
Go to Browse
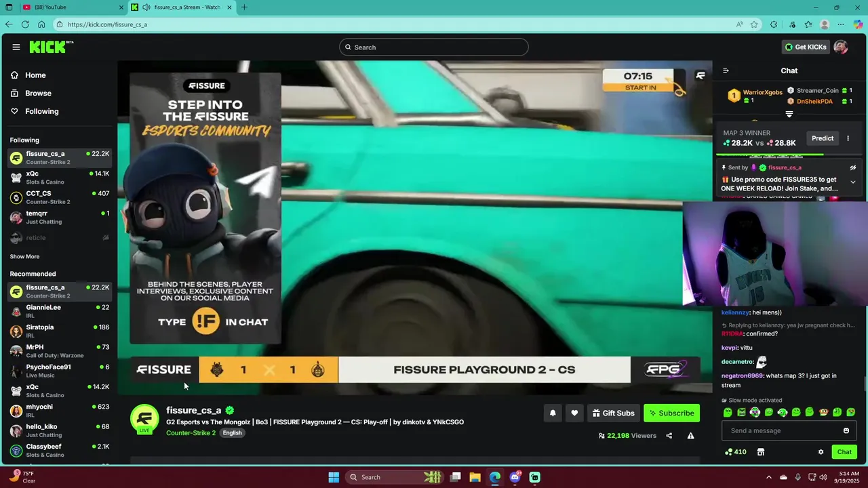tap(38, 94)
